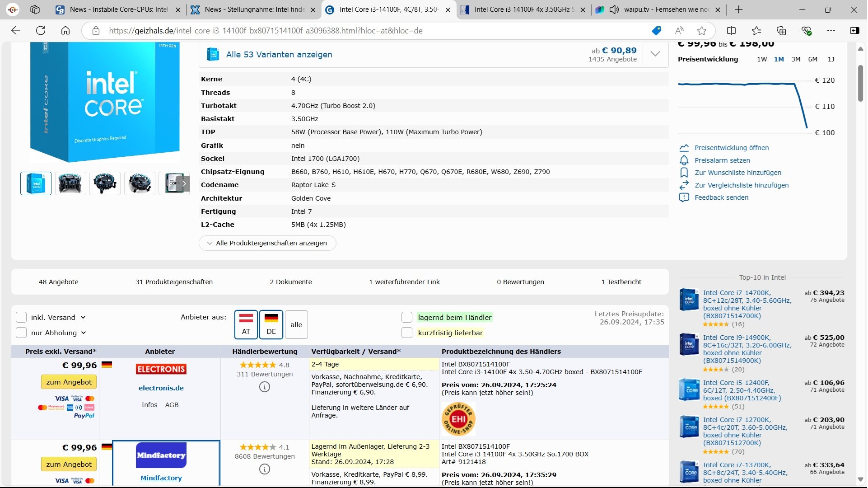Click the shopping price tag icon in the address bar
868x488 pixels.
point(657,31)
